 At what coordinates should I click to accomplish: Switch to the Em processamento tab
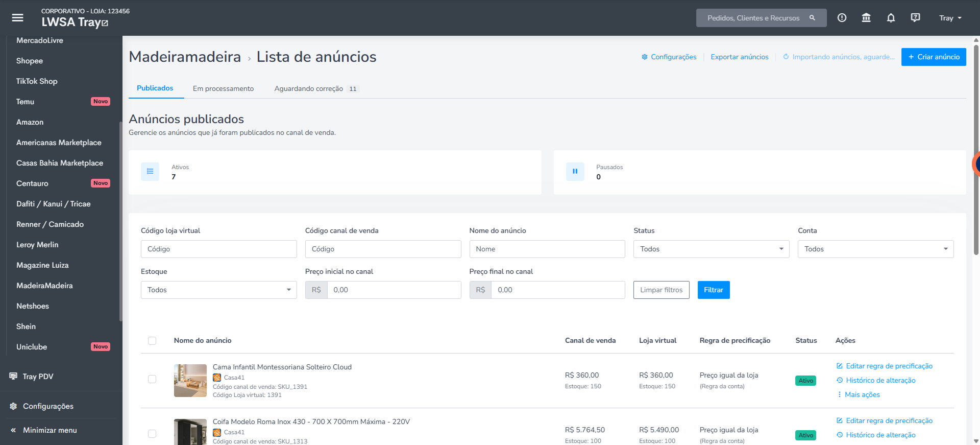(x=223, y=88)
